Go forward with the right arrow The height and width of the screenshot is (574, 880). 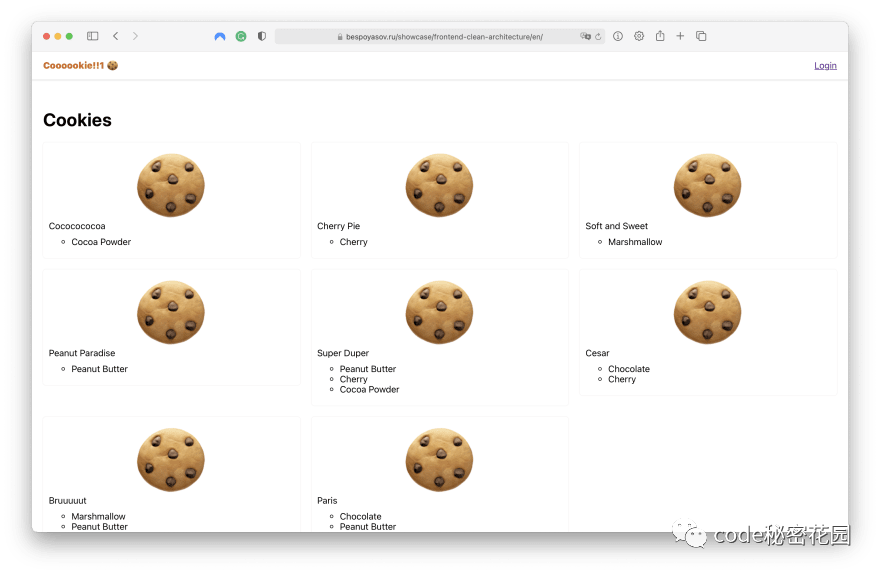click(x=135, y=36)
